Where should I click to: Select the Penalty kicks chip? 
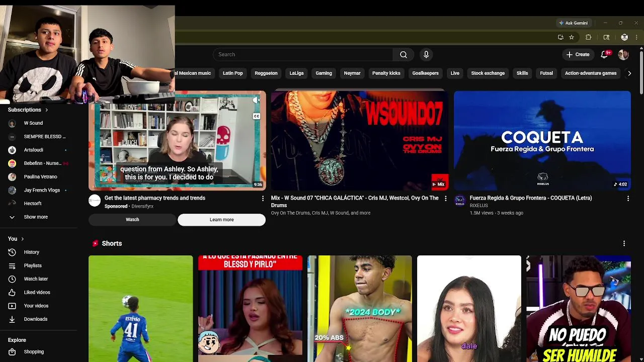click(386, 73)
